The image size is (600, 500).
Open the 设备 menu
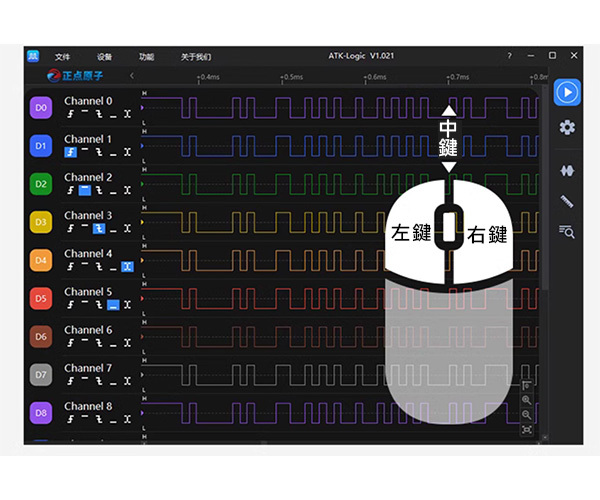click(104, 57)
